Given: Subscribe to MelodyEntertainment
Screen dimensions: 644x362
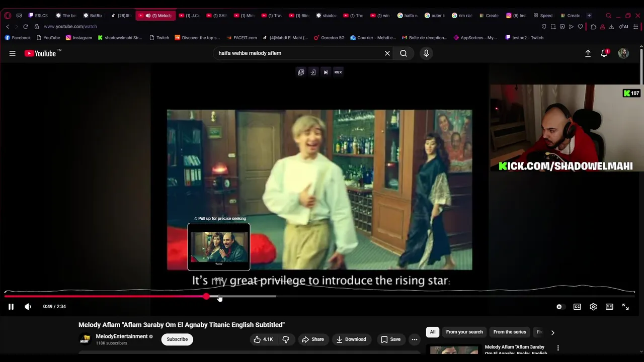Looking at the screenshot, I should click(177, 339).
